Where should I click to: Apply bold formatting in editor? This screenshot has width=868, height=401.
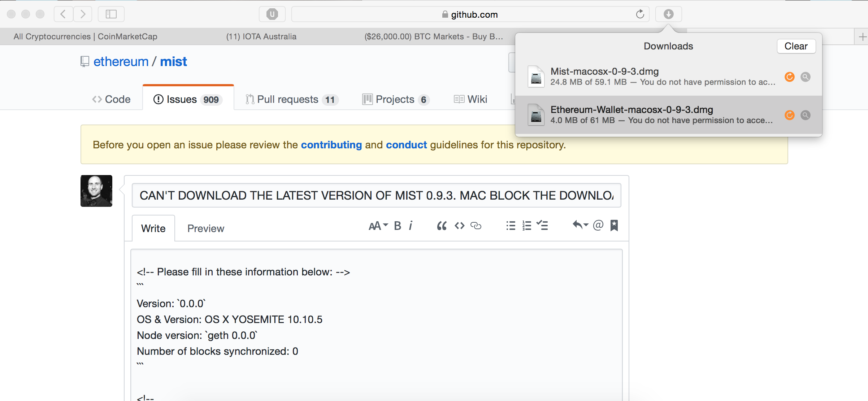click(x=398, y=226)
